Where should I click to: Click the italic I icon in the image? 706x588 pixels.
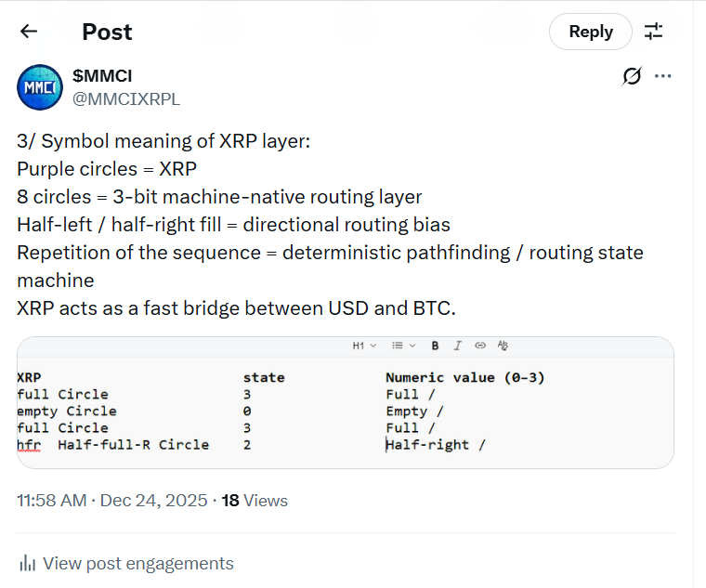coord(457,346)
